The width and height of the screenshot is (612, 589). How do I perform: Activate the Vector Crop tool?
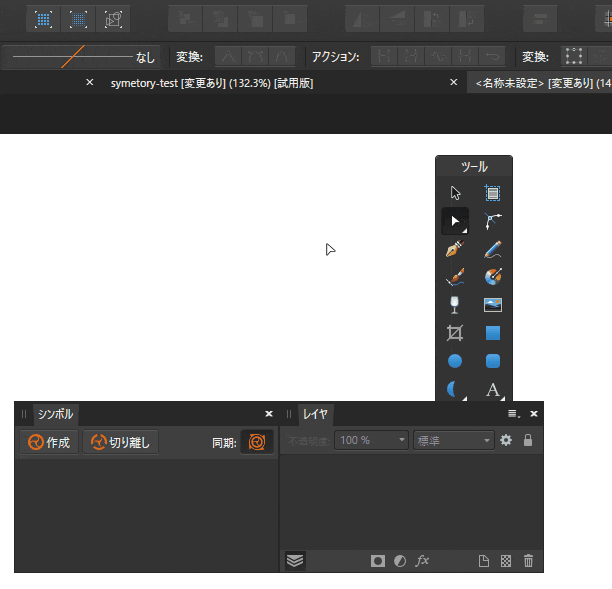coord(455,333)
